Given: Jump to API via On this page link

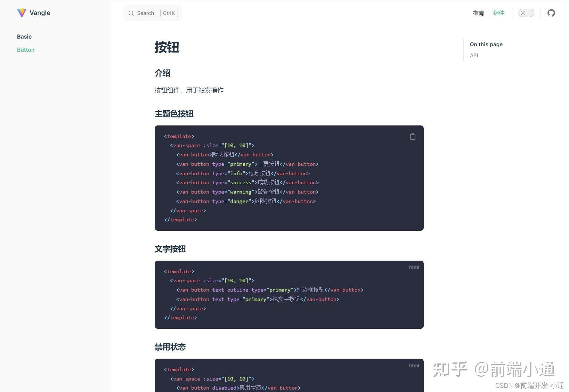Looking at the screenshot, I should [474, 55].
